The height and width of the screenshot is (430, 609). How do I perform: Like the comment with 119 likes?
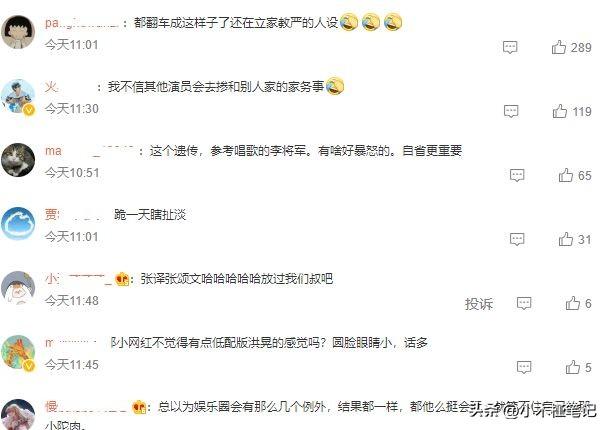pyautogui.click(x=560, y=111)
